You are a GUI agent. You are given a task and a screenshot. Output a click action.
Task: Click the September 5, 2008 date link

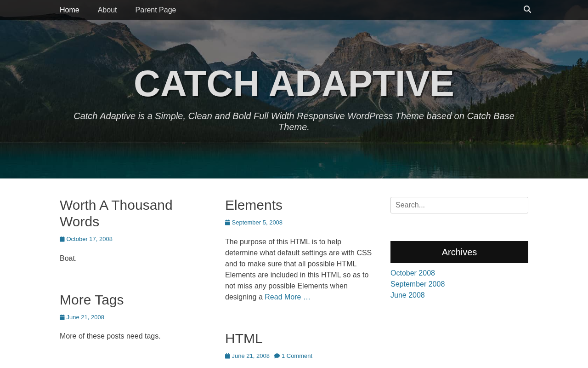[257, 223]
